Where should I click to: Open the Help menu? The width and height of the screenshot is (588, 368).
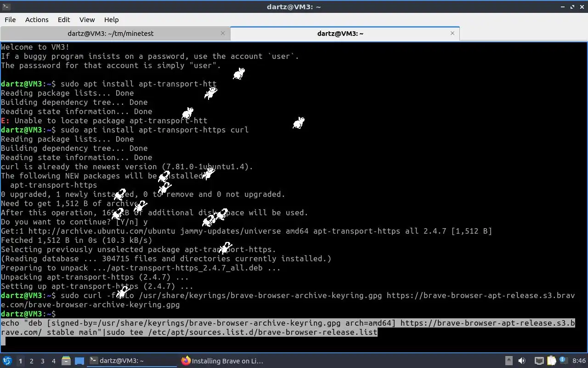(111, 19)
